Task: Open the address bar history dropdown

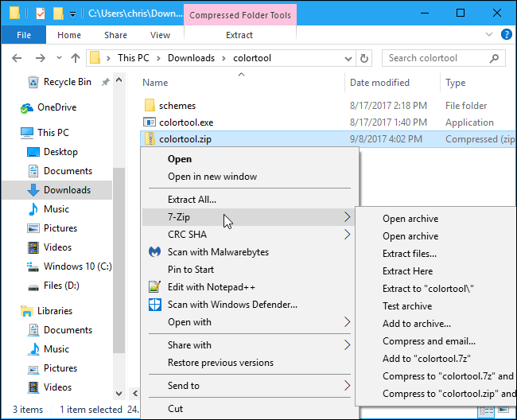Action: click(347, 58)
